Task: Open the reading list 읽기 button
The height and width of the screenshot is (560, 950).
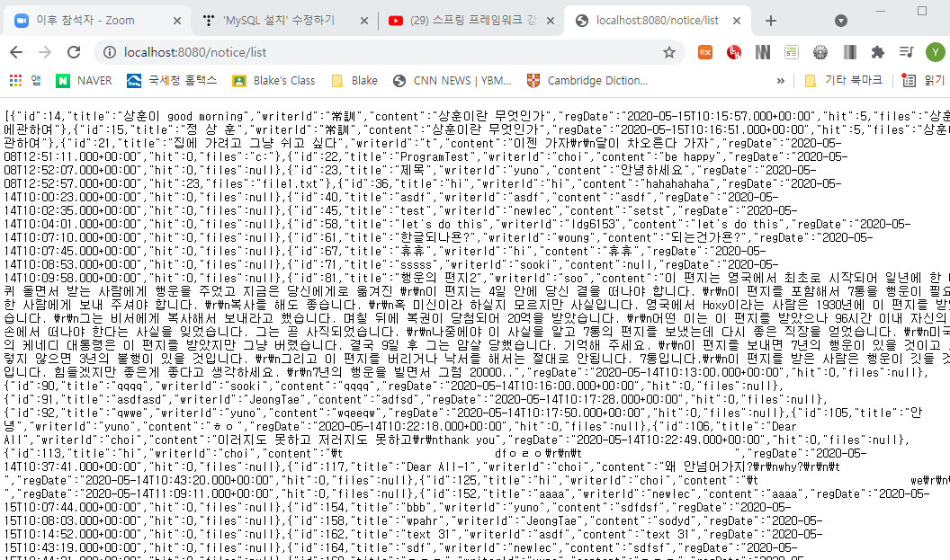Action: [x=924, y=81]
